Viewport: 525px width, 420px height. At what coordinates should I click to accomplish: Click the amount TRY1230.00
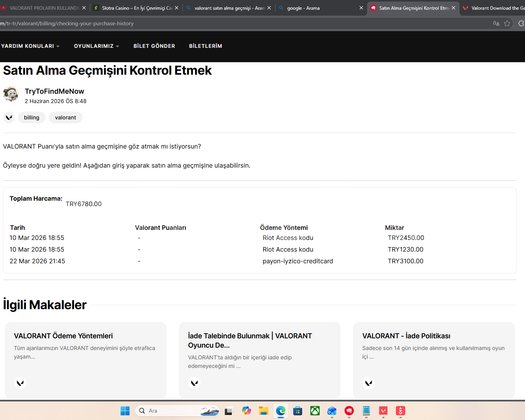[x=405, y=250]
